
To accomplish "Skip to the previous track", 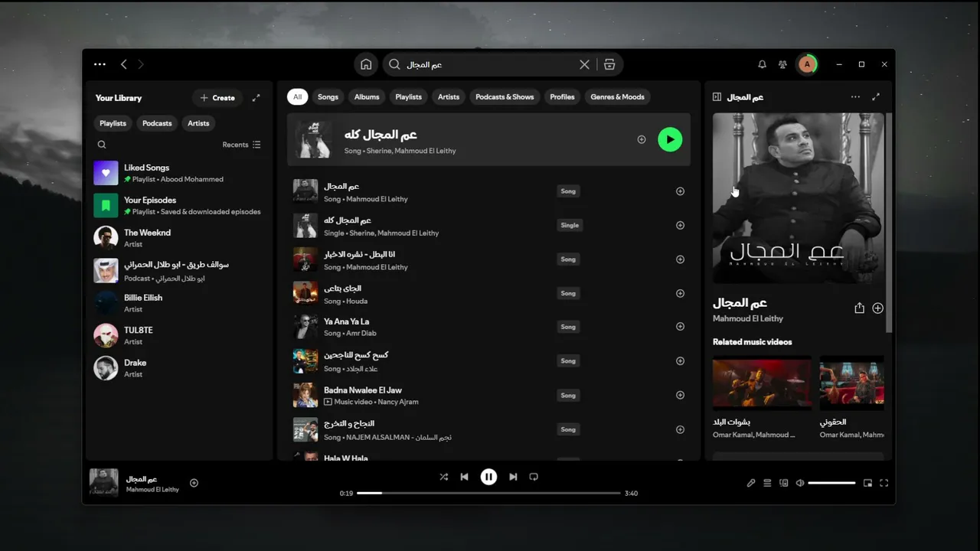I will (x=464, y=477).
